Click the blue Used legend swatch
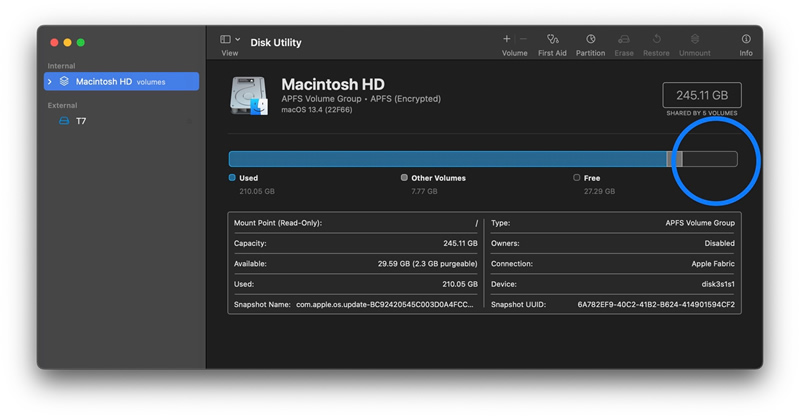The height and width of the screenshot is (418, 800). click(x=232, y=178)
